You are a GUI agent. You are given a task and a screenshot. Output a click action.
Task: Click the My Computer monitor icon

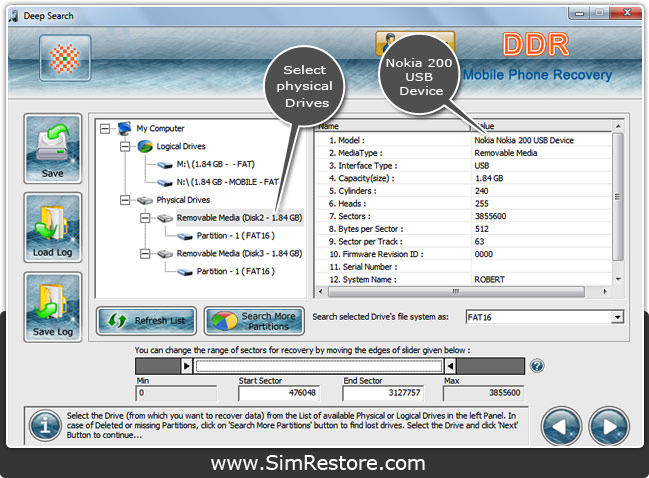click(125, 128)
